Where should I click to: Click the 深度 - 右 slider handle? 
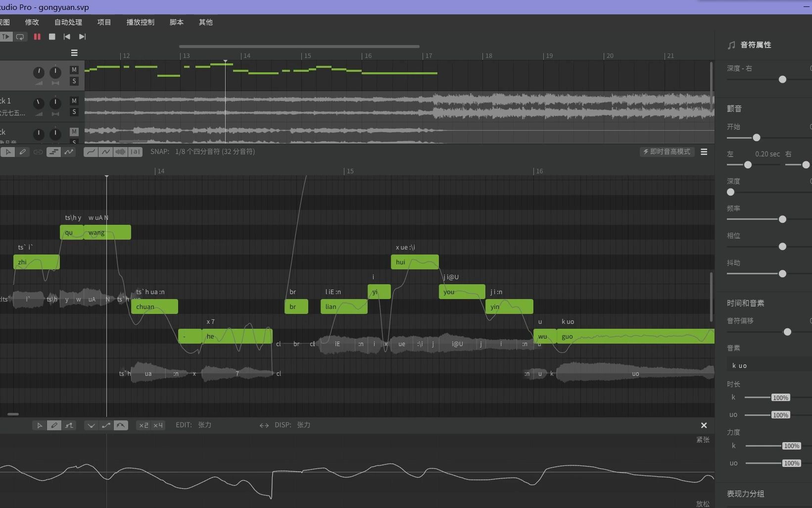[782, 79]
